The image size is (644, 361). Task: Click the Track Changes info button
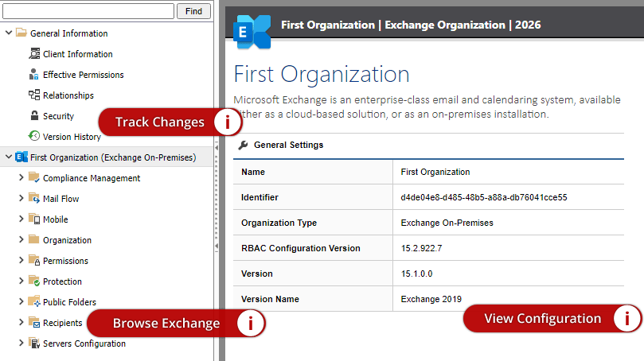[x=227, y=122]
